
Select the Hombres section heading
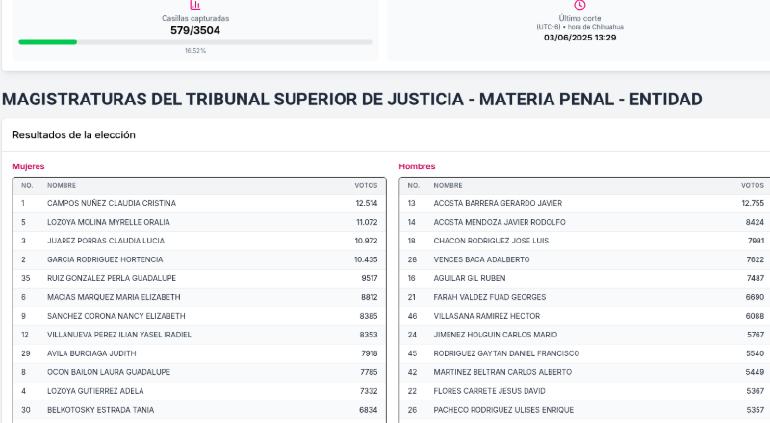point(416,167)
